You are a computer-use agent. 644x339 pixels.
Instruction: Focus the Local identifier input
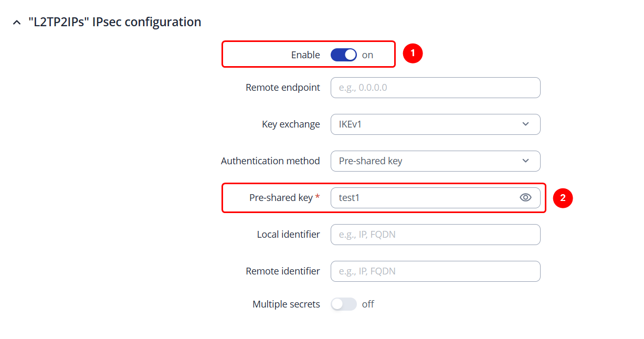coord(435,235)
